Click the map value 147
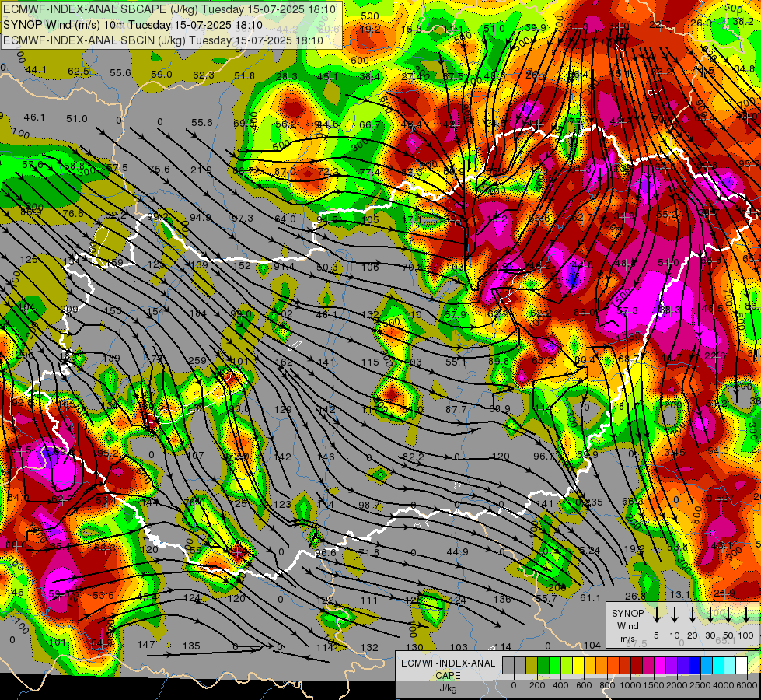This screenshot has height=700, width=761. click(x=146, y=645)
